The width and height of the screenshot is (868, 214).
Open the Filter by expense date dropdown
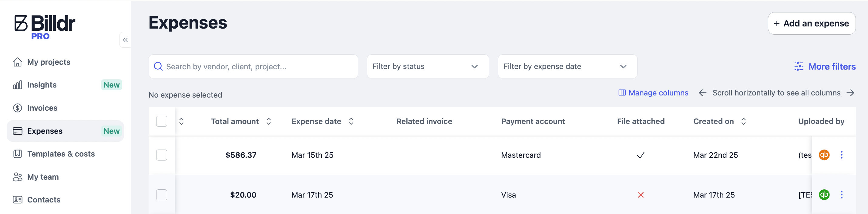[x=567, y=67]
